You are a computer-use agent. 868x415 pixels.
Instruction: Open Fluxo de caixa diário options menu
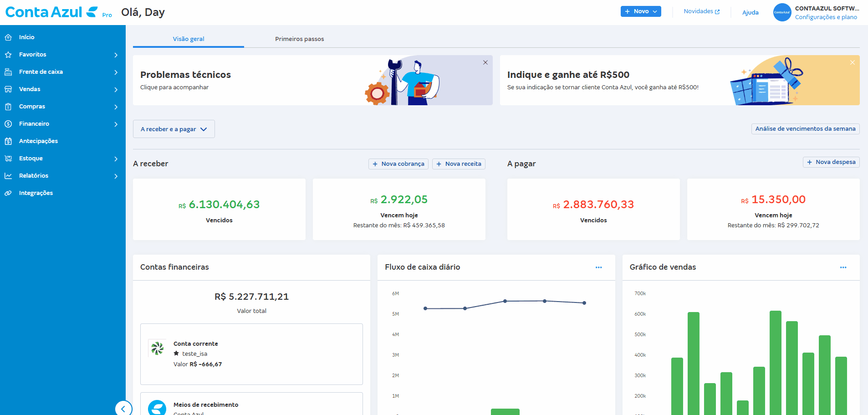click(x=598, y=267)
